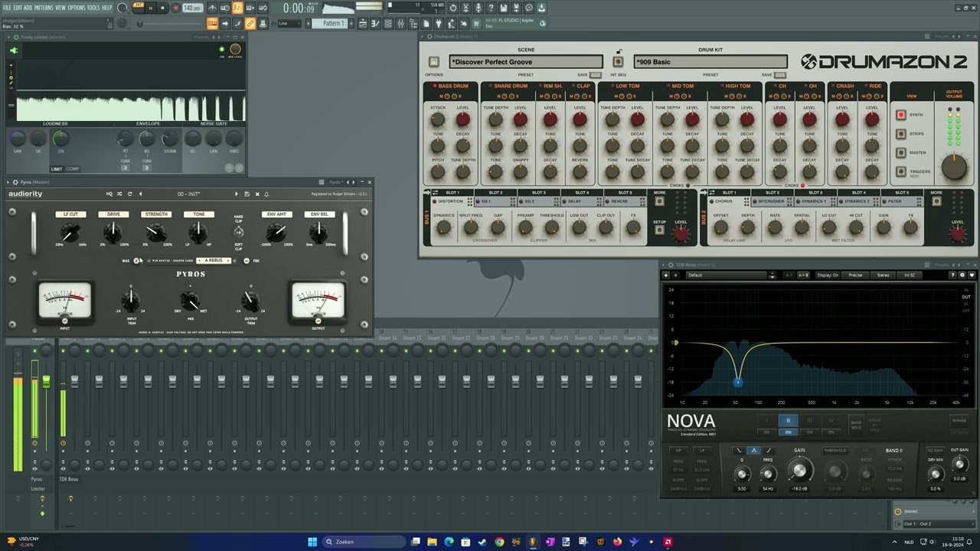Screen dimensions: 980x551
Task: Select the bell filter shape icon in Nova
Action: coord(753,451)
